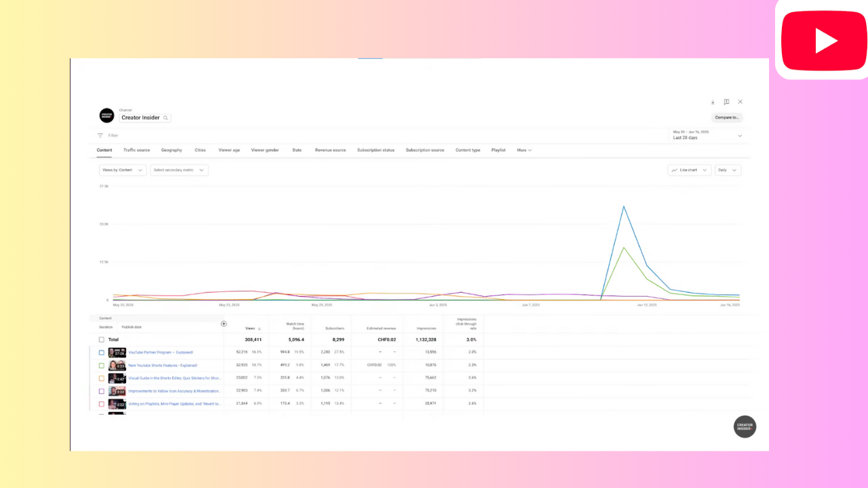Click thumbnail of Improvements to Yellow Icon
The image size is (868, 488).
click(117, 391)
